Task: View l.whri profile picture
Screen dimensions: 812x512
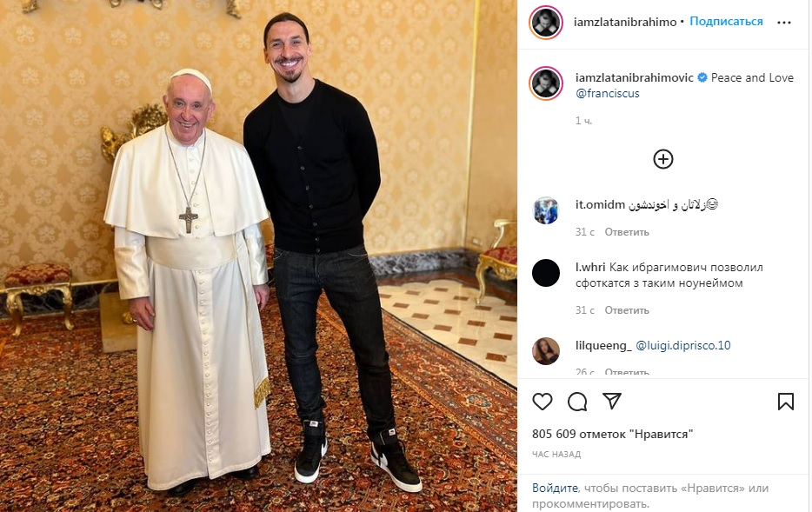Action: pyautogui.click(x=546, y=273)
